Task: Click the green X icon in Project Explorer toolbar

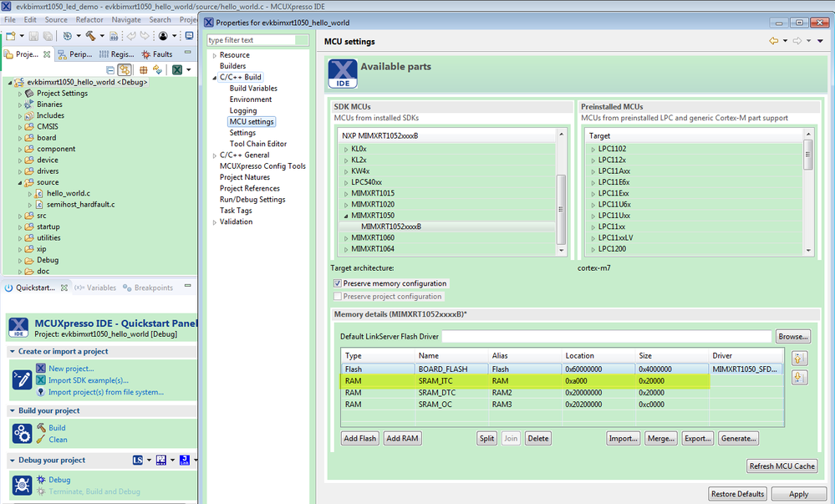Action: 177,70
